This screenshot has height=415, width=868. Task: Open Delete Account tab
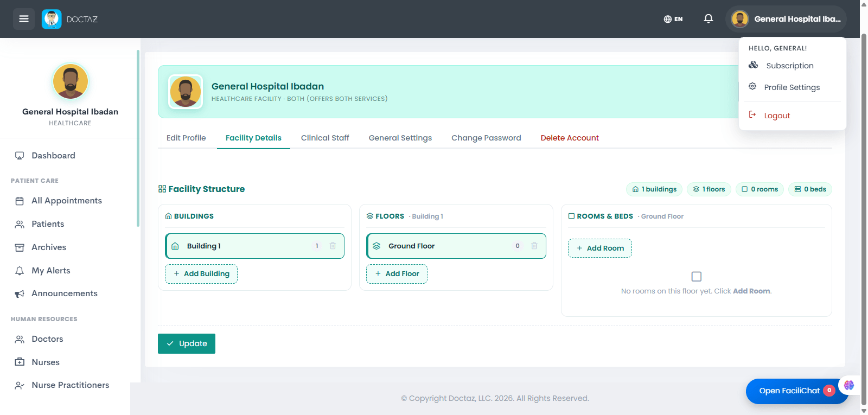pyautogui.click(x=570, y=138)
